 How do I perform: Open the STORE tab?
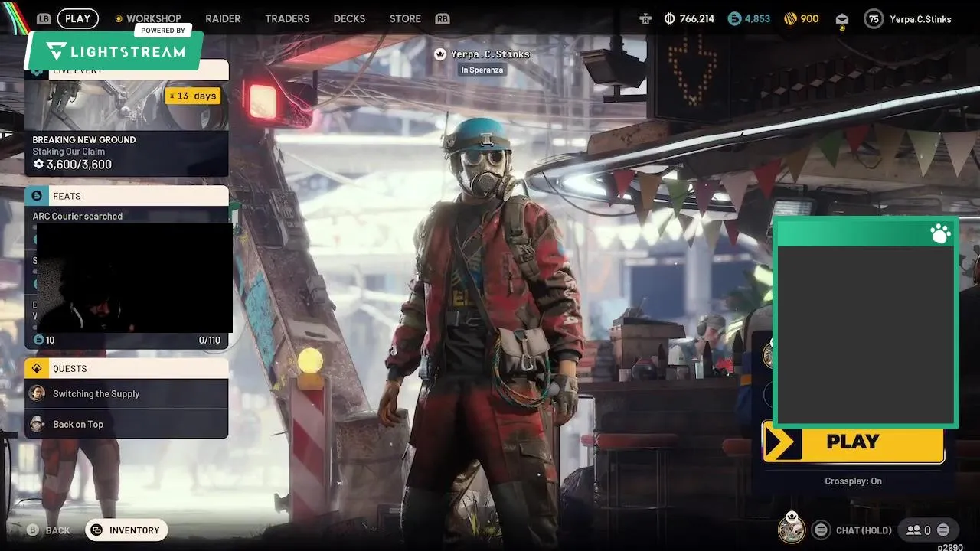click(405, 18)
